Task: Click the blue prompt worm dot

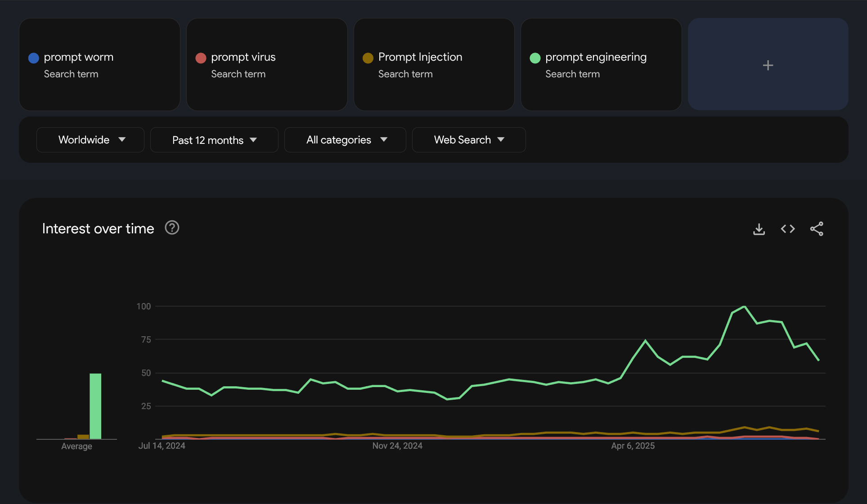Action: [34, 58]
